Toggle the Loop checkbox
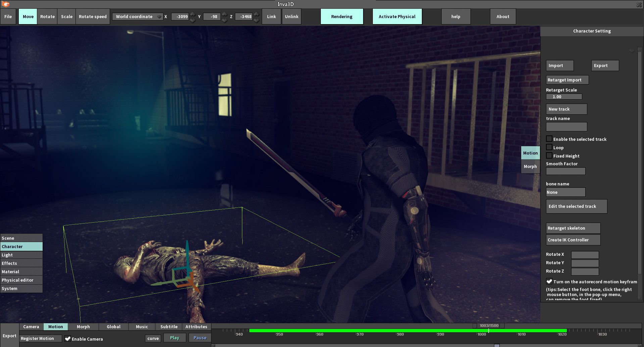The width and height of the screenshot is (644, 347). 549,147
